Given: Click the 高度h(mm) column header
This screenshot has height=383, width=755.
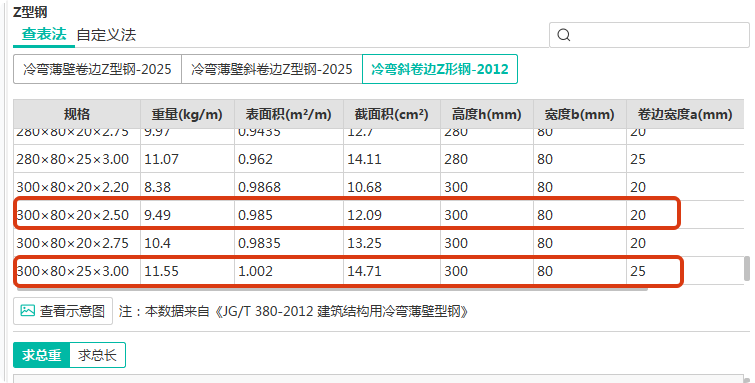Looking at the screenshot, I should [x=487, y=114].
